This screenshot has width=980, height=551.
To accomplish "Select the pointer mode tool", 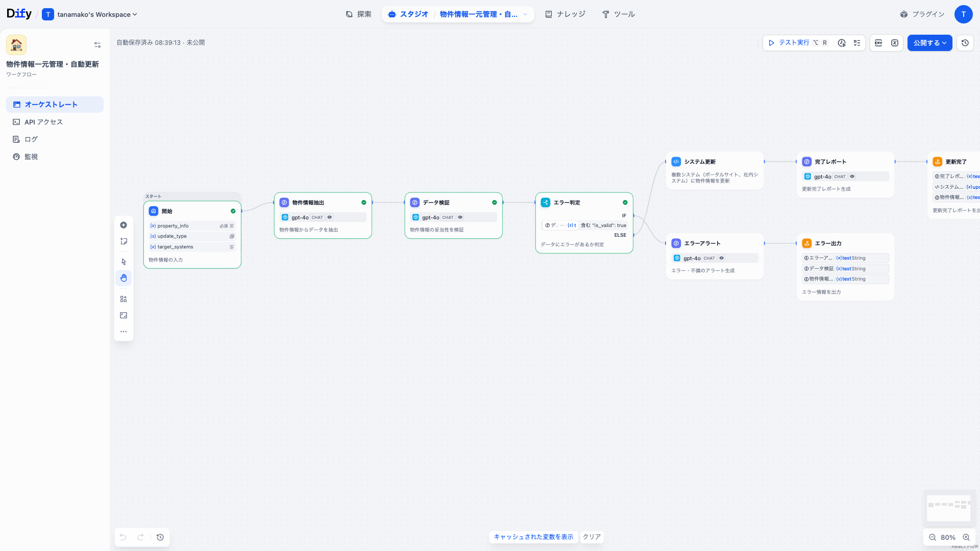I will (x=123, y=261).
